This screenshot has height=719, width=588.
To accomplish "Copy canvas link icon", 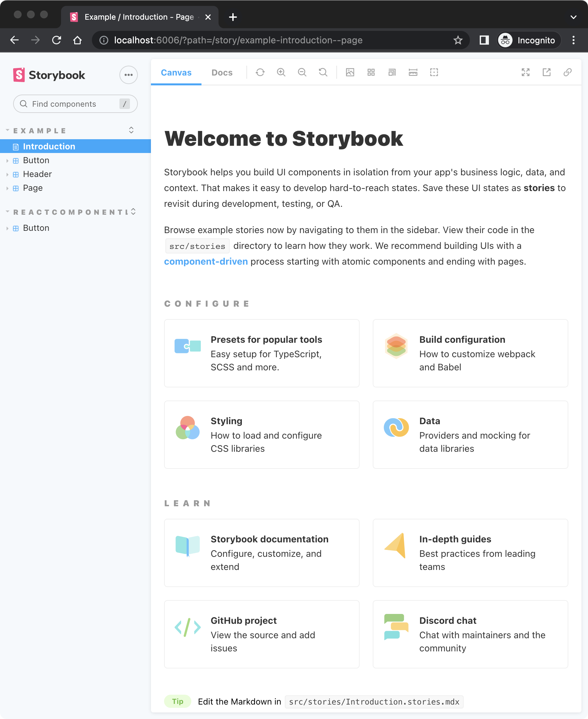I will coord(567,72).
